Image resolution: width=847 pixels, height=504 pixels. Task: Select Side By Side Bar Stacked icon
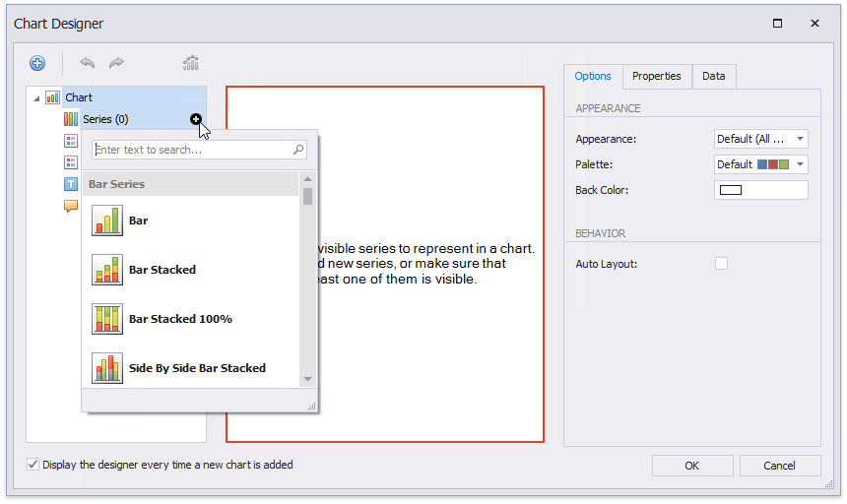[x=107, y=368]
